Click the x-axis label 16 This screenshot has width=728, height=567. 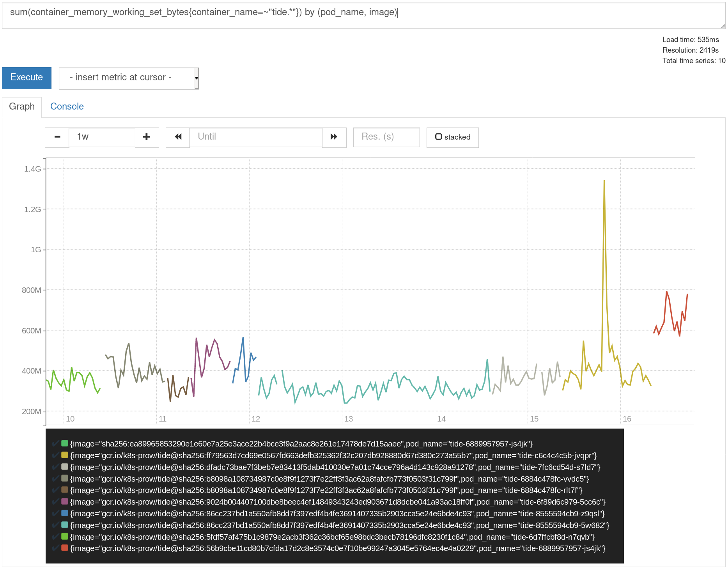[x=627, y=419]
